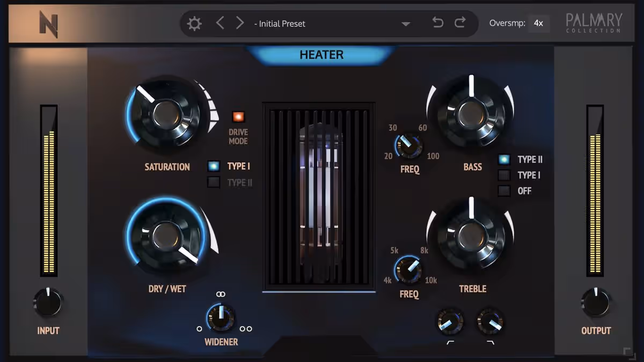Click the input level meter
The image size is (644, 362).
pyautogui.click(x=48, y=190)
